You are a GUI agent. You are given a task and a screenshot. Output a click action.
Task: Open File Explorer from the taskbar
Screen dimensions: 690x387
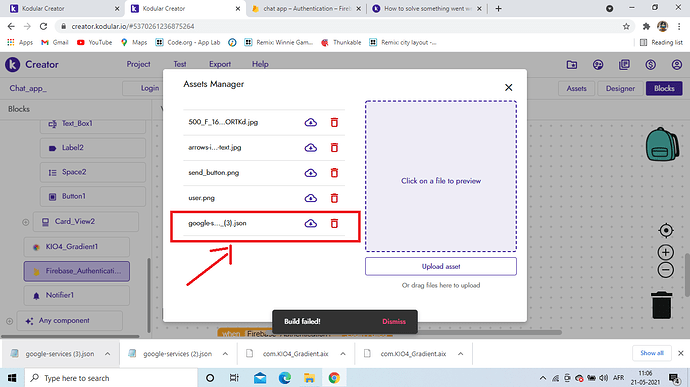(x=309, y=378)
